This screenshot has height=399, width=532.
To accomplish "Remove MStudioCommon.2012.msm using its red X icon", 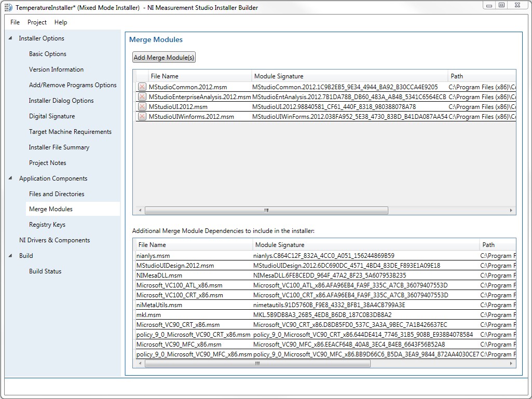I will 141,87.
